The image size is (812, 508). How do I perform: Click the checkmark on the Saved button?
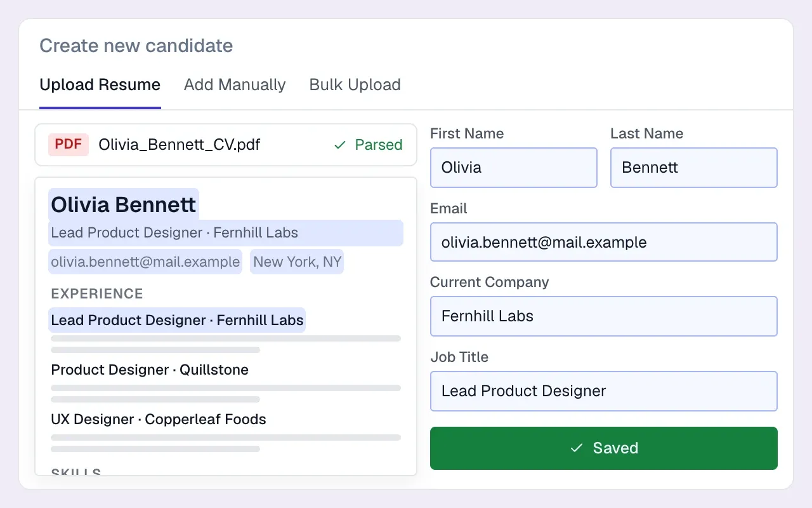click(x=576, y=448)
